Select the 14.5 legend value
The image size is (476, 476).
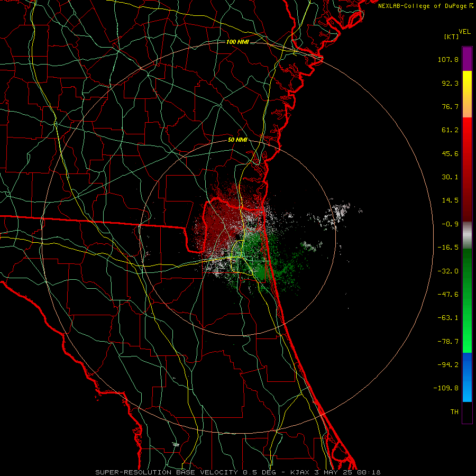450,200
